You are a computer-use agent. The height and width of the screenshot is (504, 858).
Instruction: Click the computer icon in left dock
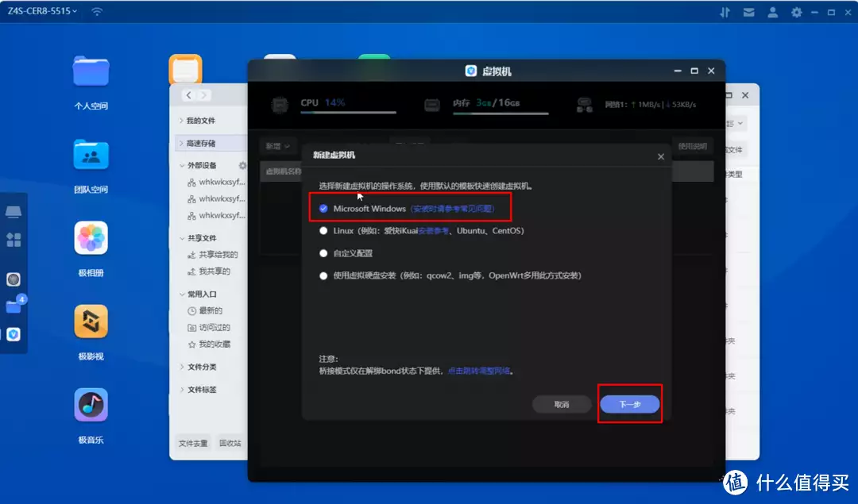pyautogui.click(x=14, y=212)
